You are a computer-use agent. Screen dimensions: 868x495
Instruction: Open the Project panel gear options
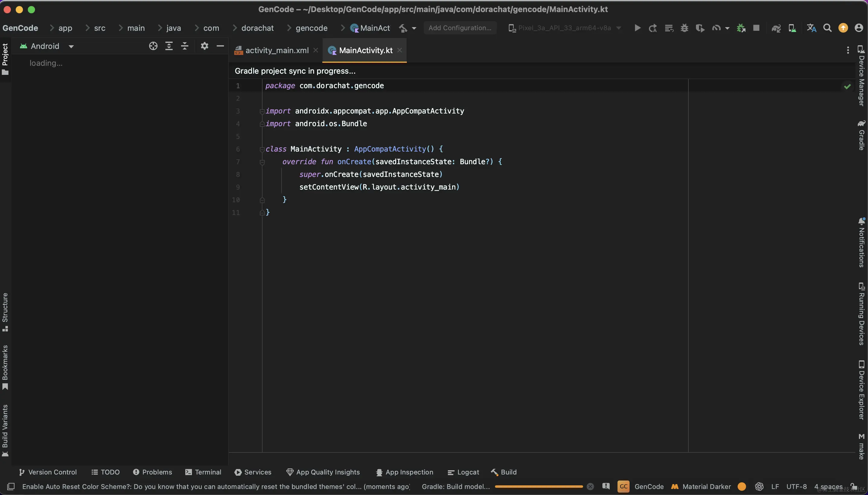(204, 46)
